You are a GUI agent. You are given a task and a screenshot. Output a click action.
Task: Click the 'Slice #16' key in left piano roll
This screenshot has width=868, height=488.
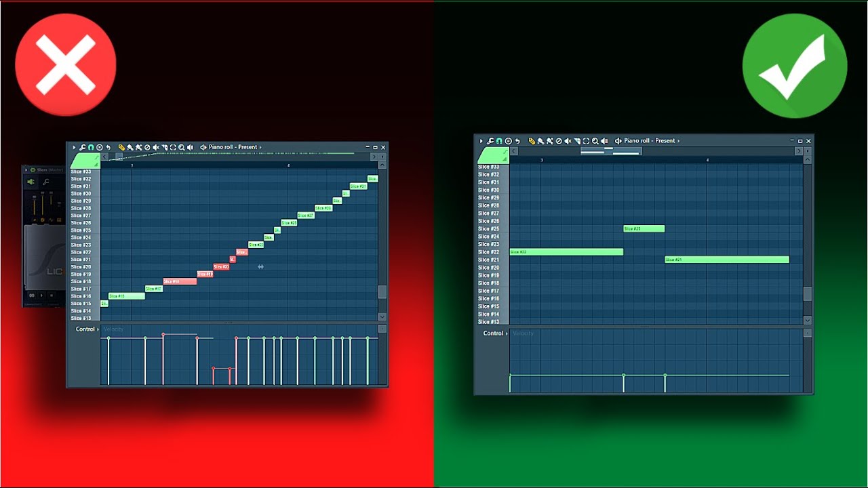point(85,296)
